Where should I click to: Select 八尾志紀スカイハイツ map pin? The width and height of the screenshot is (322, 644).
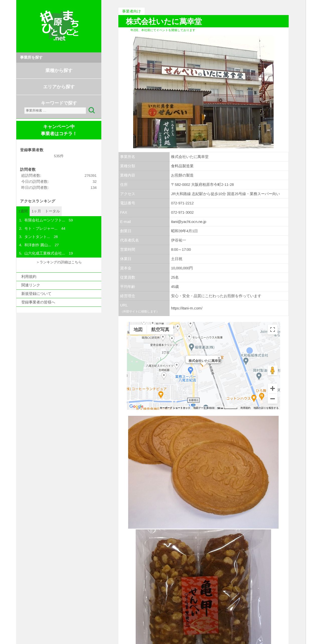tap(177, 365)
